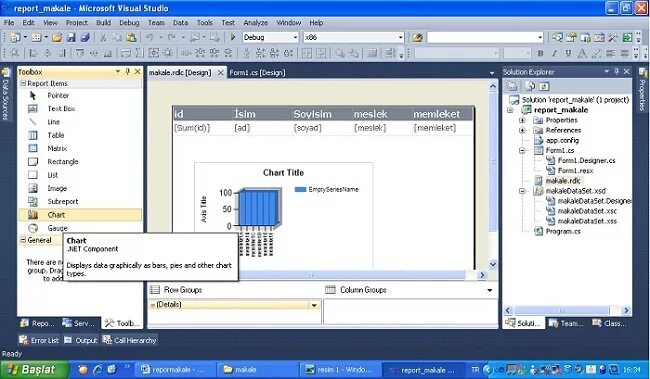Collapse the Form1.cs tree node
Screen dimensions: 650x379
[522, 151]
